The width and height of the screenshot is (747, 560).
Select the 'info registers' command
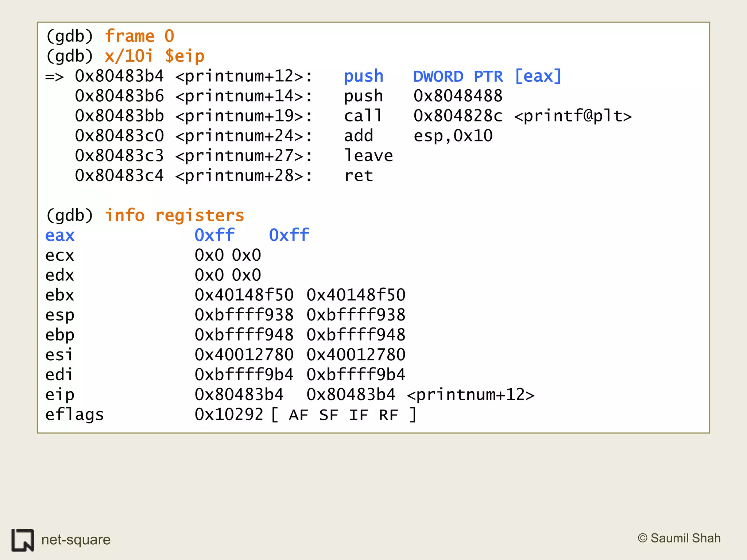pyautogui.click(x=174, y=215)
